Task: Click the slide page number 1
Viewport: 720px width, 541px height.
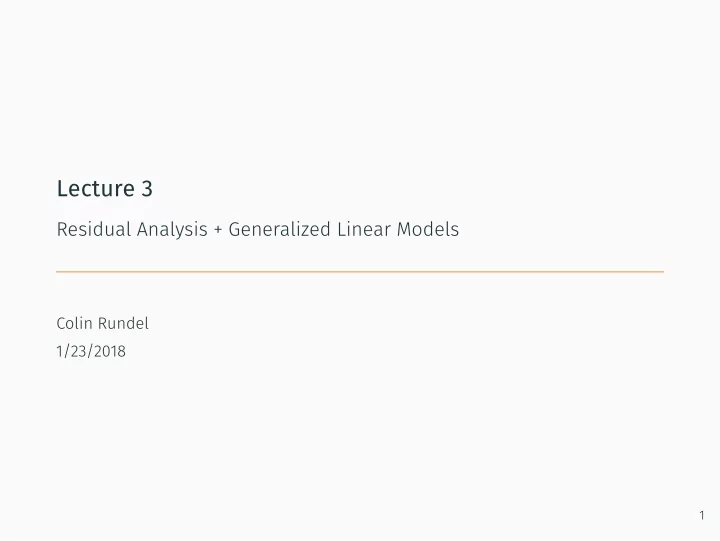Action: (702, 515)
